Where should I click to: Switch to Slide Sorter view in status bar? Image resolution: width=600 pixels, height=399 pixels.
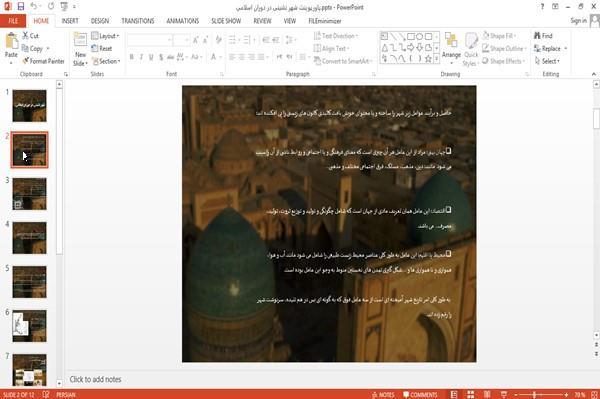tap(471, 394)
